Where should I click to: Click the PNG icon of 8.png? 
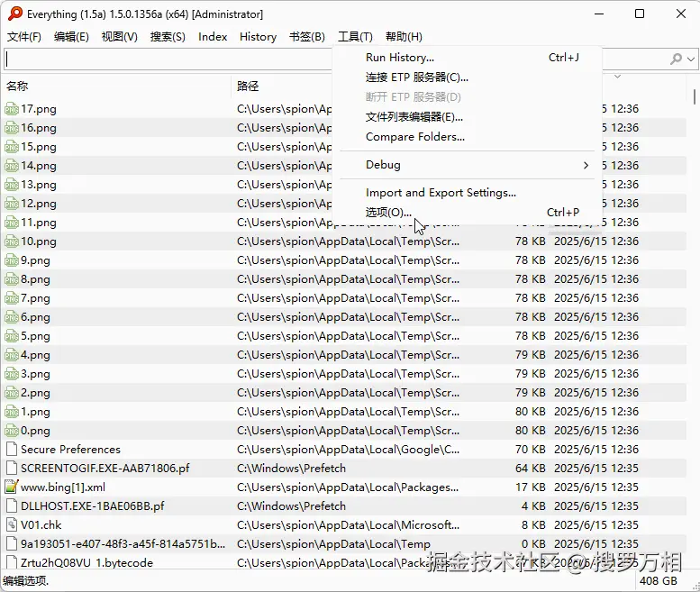click(x=12, y=279)
